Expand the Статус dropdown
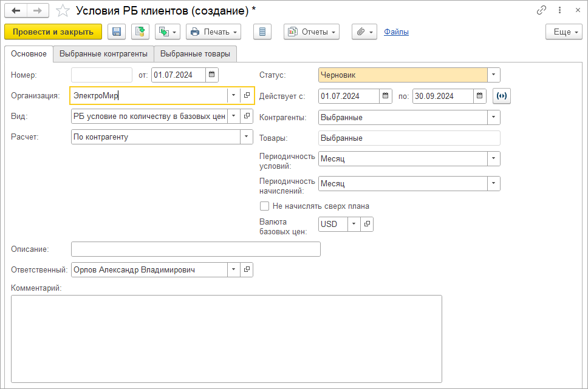 [494, 75]
